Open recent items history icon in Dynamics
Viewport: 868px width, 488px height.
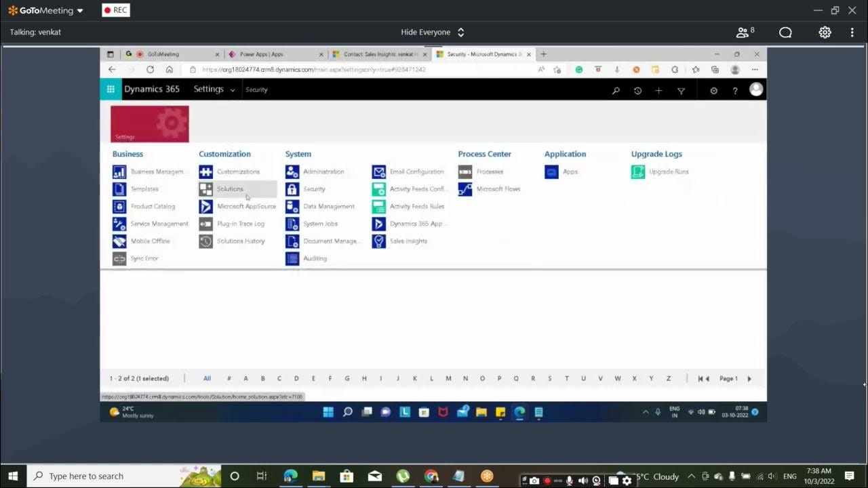coord(637,90)
